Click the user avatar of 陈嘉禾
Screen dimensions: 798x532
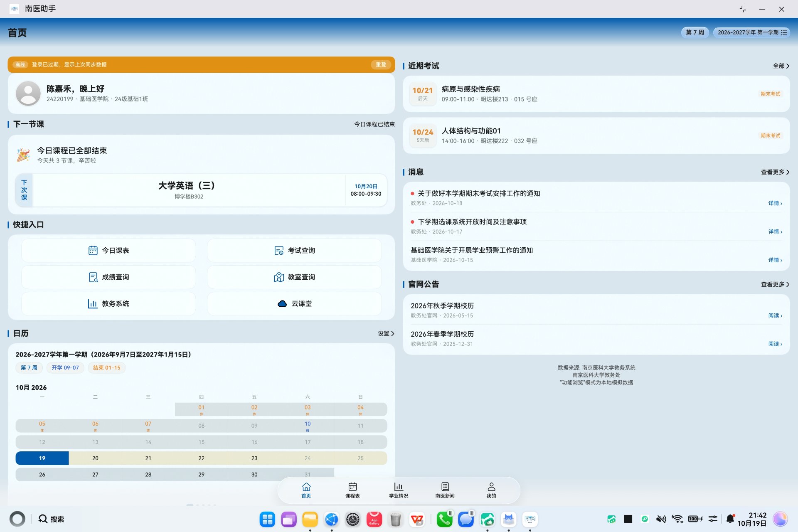pyautogui.click(x=28, y=94)
